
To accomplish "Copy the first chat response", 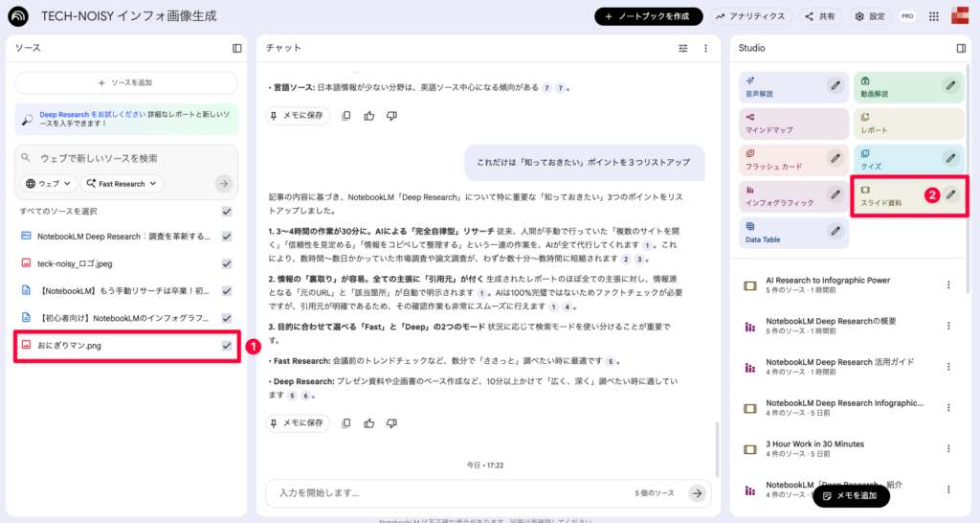I will pyautogui.click(x=346, y=116).
